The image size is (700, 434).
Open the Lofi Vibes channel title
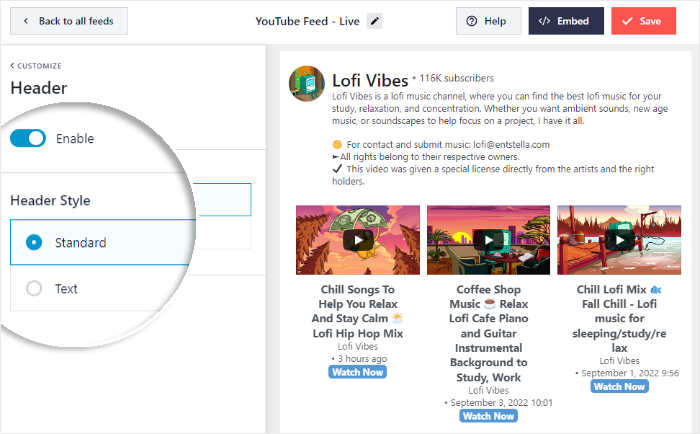[x=370, y=79]
